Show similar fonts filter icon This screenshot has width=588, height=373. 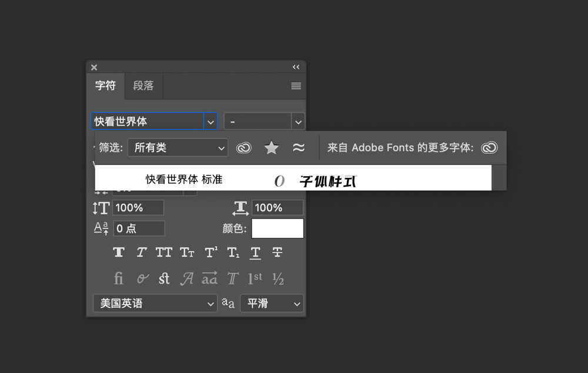point(299,147)
